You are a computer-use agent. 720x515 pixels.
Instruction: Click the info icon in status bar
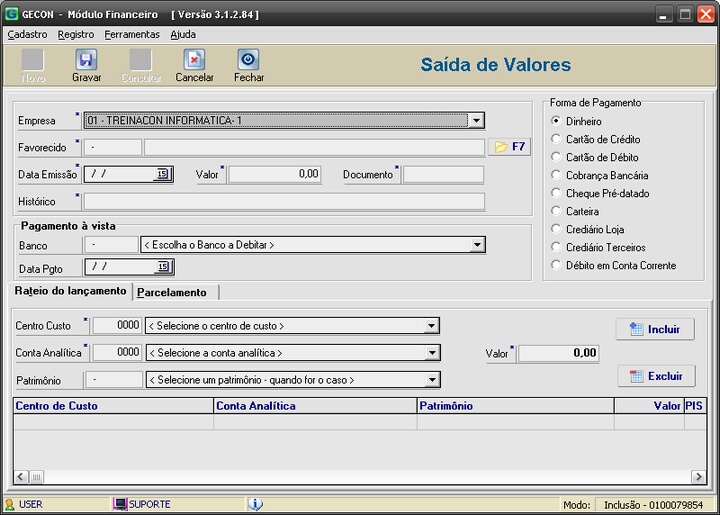255,504
